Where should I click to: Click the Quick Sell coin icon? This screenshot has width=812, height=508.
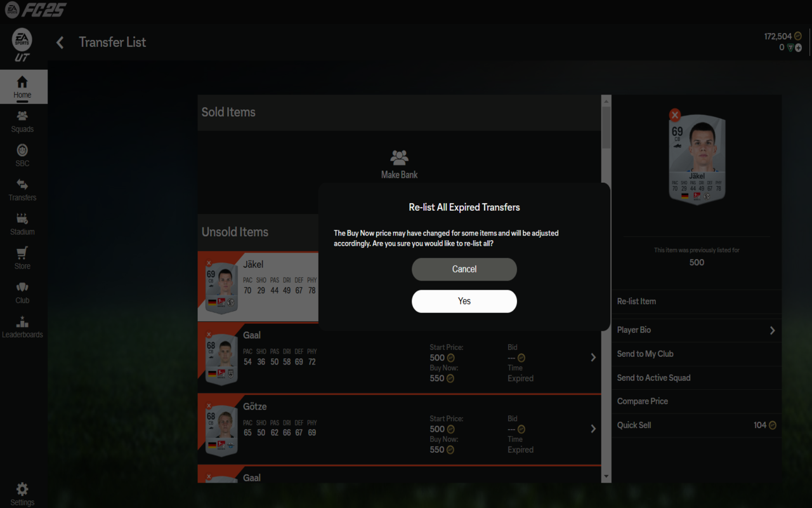[773, 425]
